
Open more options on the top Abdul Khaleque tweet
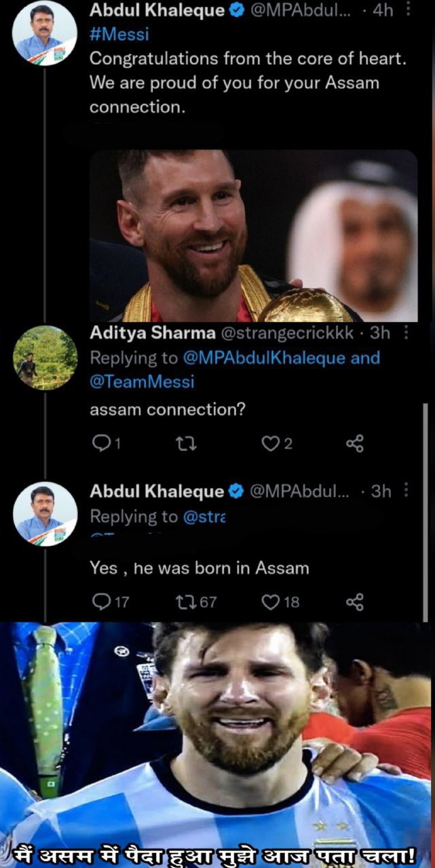pyautogui.click(x=407, y=10)
